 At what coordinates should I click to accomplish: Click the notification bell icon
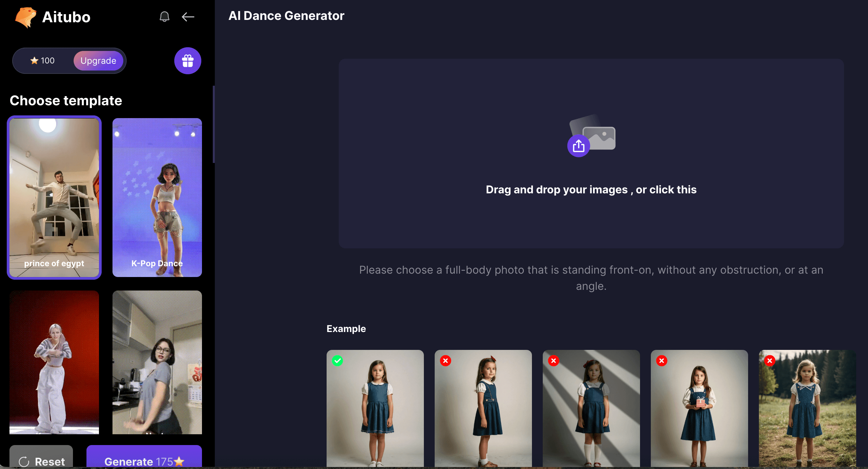pos(163,16)
